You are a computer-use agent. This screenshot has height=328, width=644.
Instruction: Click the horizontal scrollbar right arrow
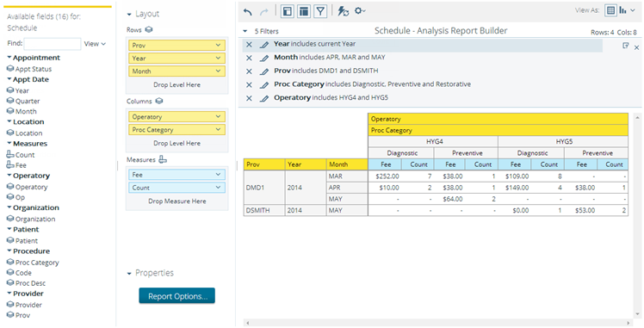(x=629, y=323)
